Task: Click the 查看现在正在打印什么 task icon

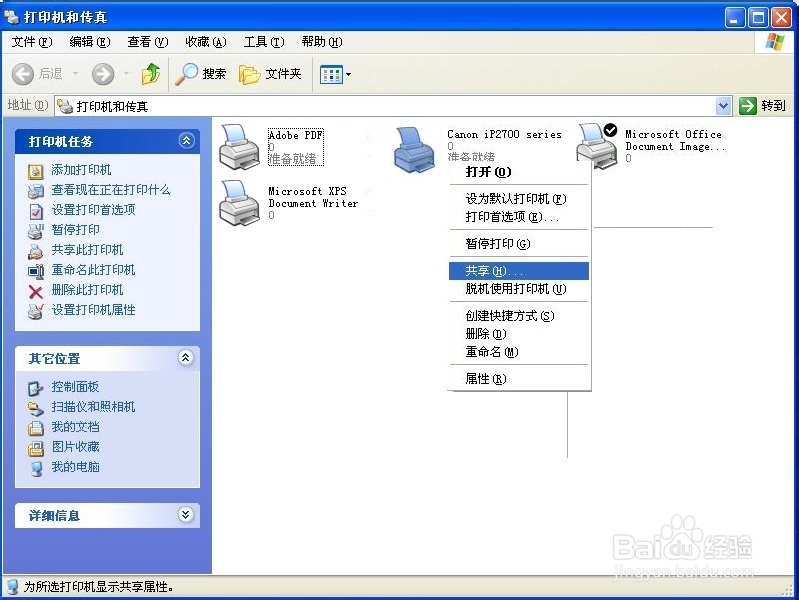Action: tap(36, 191)
